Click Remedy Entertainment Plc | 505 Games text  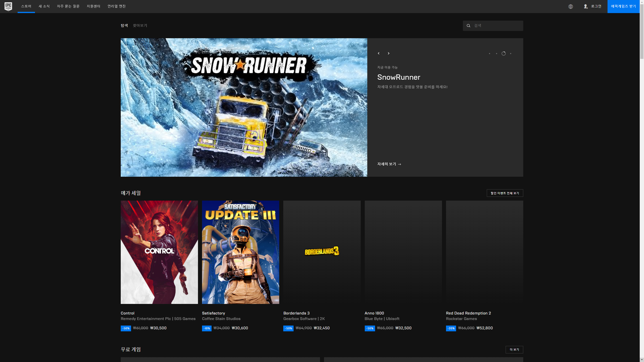coord(158,319)
